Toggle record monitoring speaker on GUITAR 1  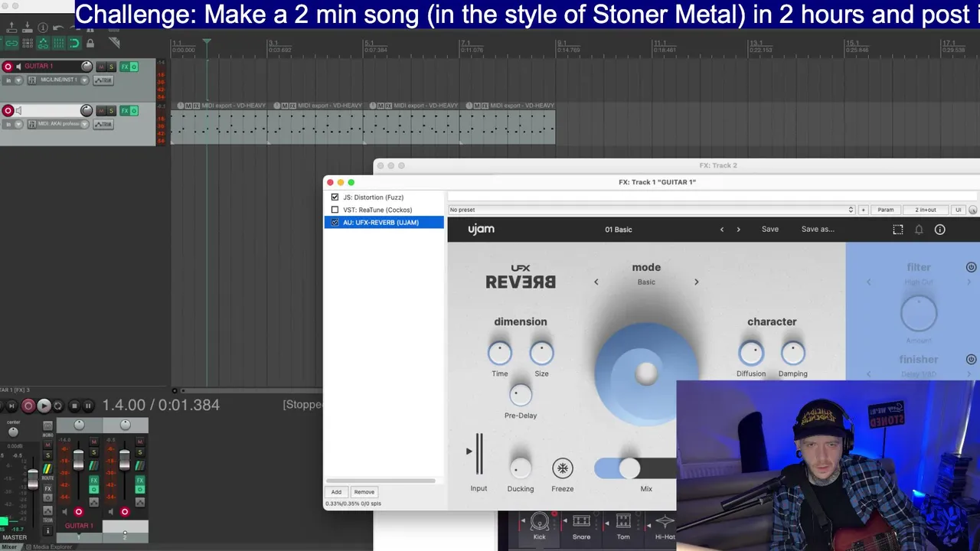coord(18,67)
